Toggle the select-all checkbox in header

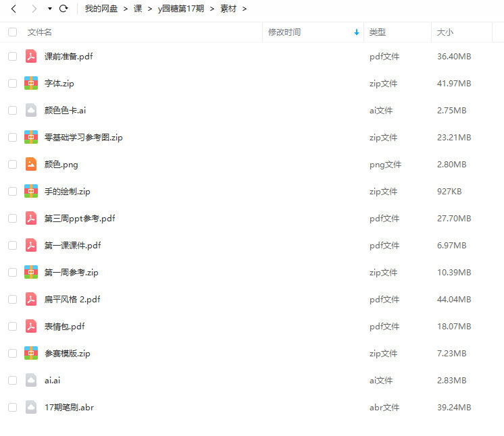[x=12, y=32]
